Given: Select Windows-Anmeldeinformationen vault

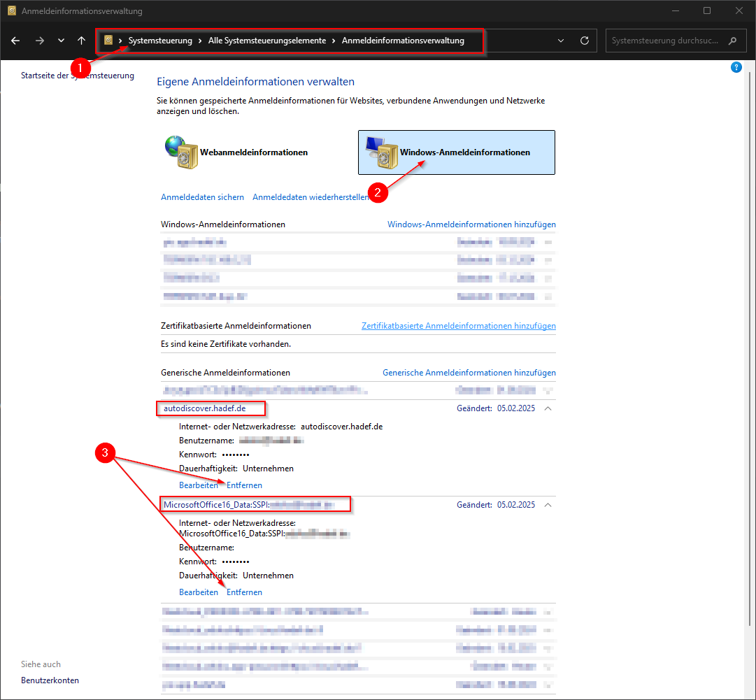Looking at the screenshot, I should (456, 152).
